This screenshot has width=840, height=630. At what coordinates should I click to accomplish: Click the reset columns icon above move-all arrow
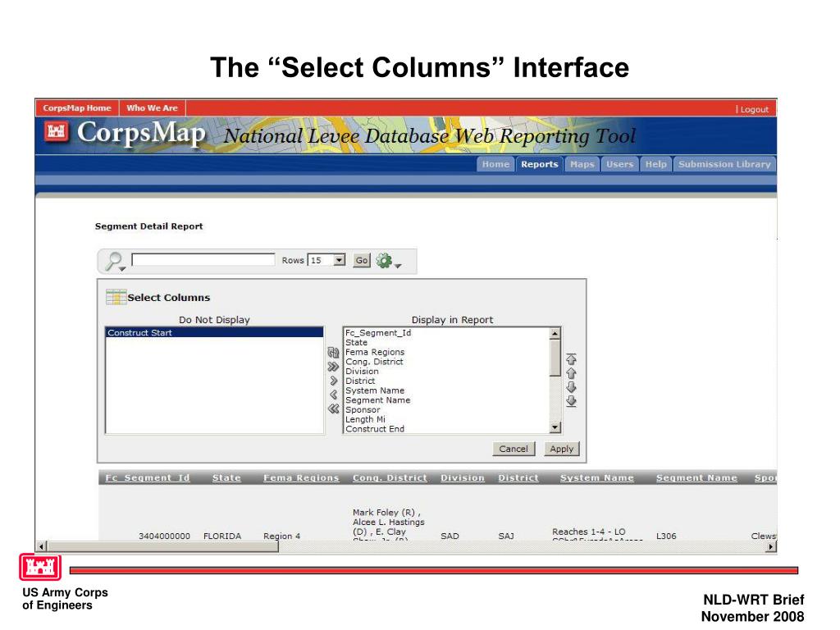(x=333, y=353)
